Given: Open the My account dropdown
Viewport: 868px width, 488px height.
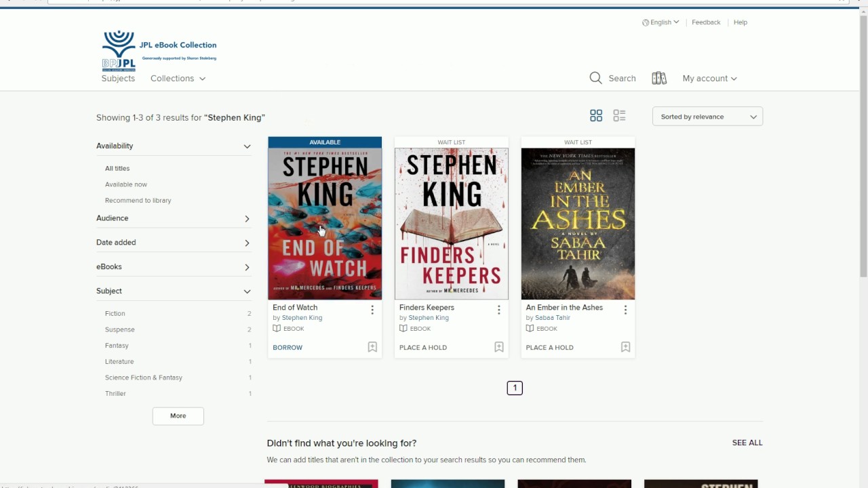Looking at the screenshot, I should click(709, 79).
